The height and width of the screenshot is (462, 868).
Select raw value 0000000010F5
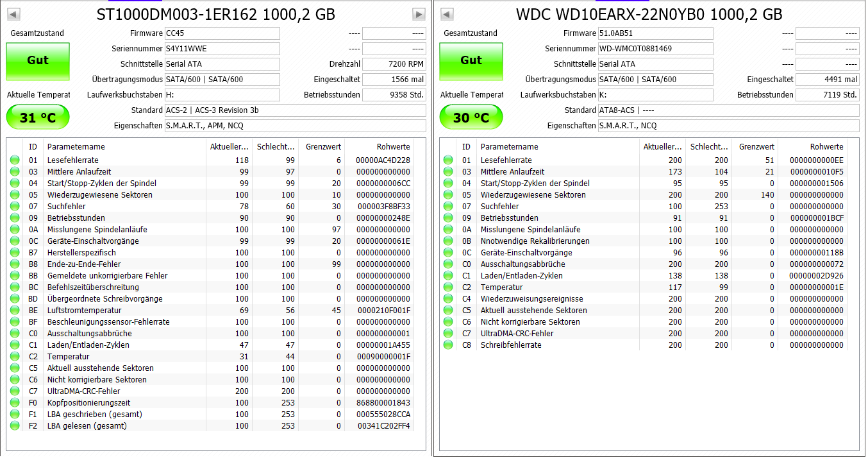(x=817, y=172)
